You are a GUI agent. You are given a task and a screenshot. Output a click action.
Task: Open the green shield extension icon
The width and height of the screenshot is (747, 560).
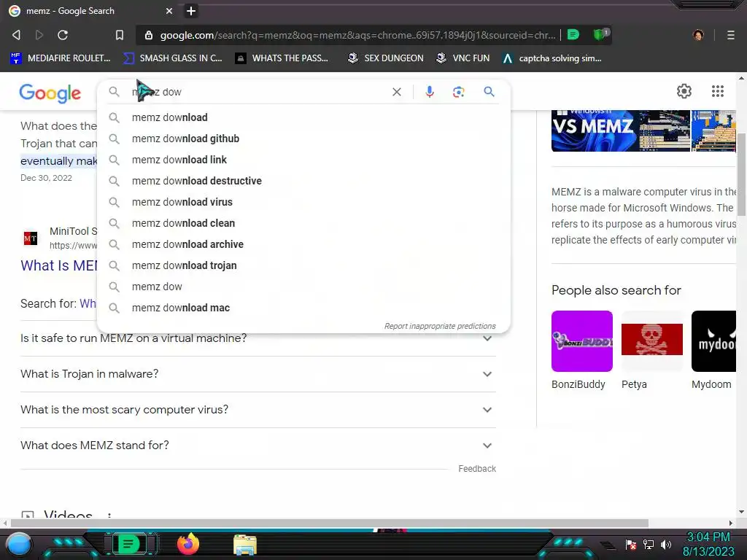tap(601, 34)
